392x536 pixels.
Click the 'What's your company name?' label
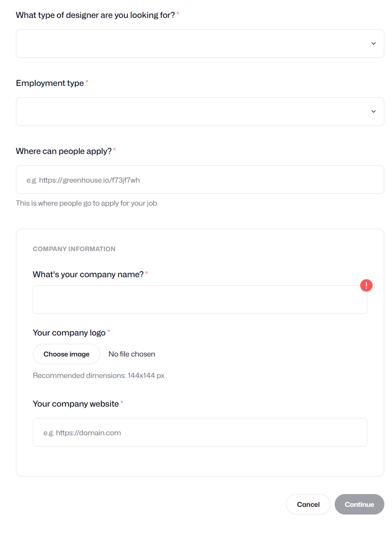tap(88, 275)
